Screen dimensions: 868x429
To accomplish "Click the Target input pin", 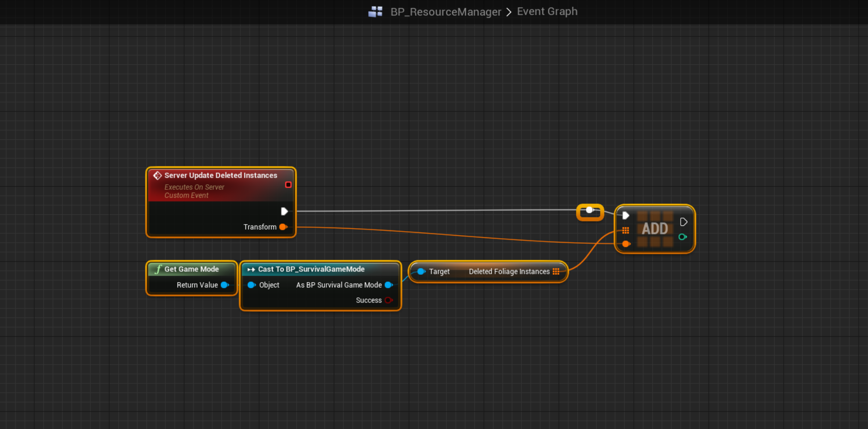I will click(421, 271).
